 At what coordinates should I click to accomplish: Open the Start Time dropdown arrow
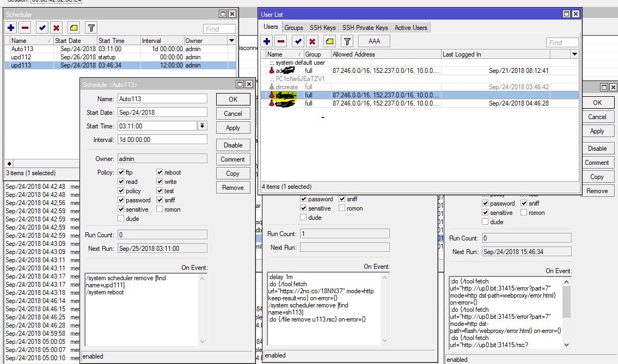[x=202, y=126]
